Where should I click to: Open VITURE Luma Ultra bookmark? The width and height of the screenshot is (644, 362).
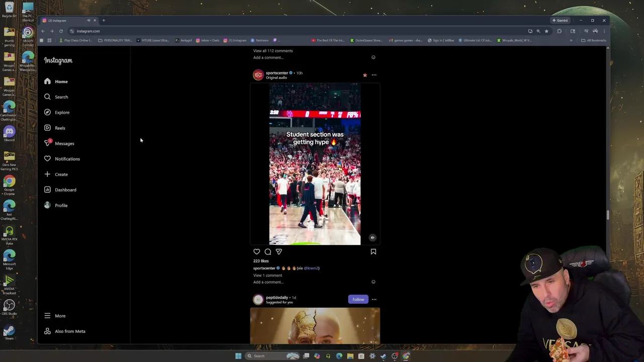click(153, 40)
